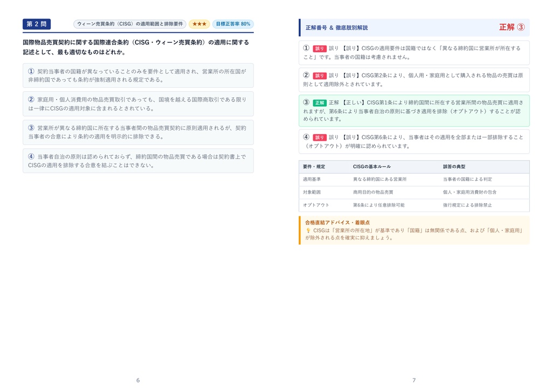Click the 対象範囲 table row label
The height and width of the screenshot is (392, 552).
coord(312,192)
